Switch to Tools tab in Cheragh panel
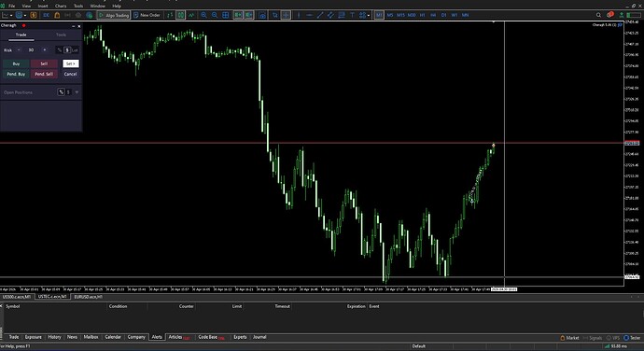The height and width of the screenshot is (351, 644). (62, 35)
